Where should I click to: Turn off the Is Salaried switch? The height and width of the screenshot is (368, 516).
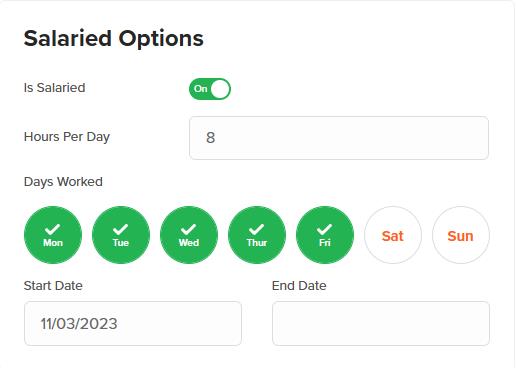click(x=210, y=89)
